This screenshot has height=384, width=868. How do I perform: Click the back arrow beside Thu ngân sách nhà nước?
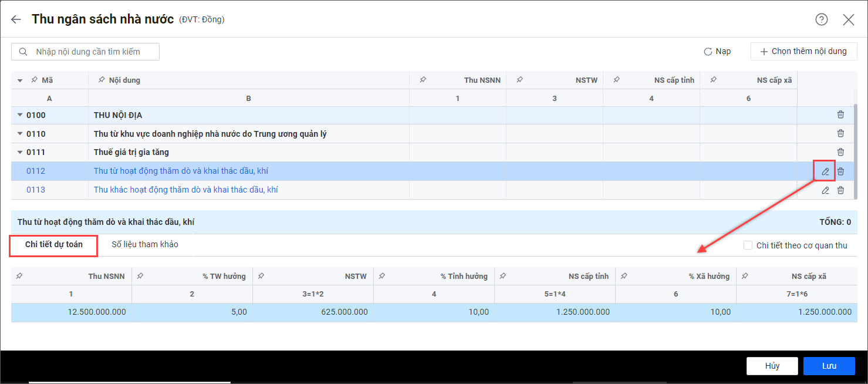click(x=16, y=19)
